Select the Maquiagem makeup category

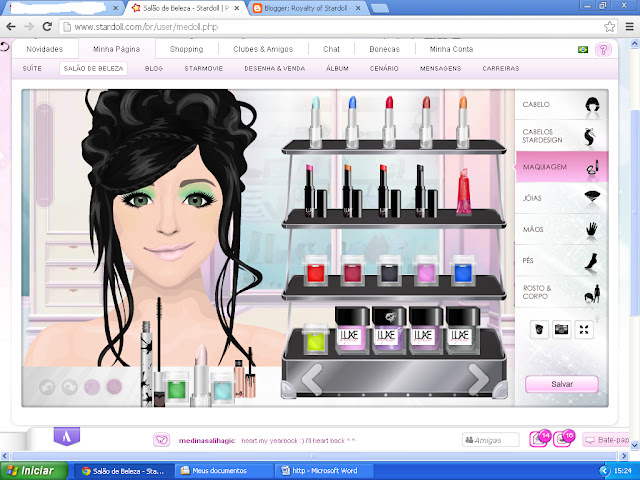tap(562, 167)
